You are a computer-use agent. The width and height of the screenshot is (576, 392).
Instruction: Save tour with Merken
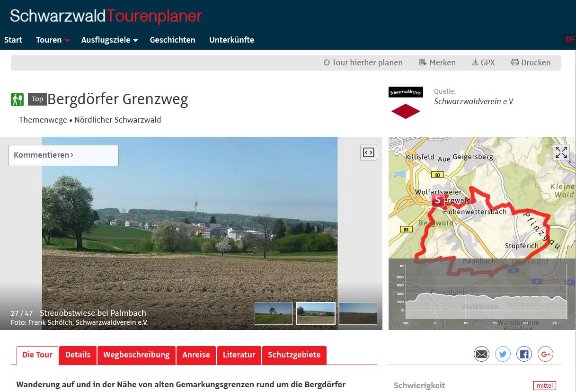(437, 62)
